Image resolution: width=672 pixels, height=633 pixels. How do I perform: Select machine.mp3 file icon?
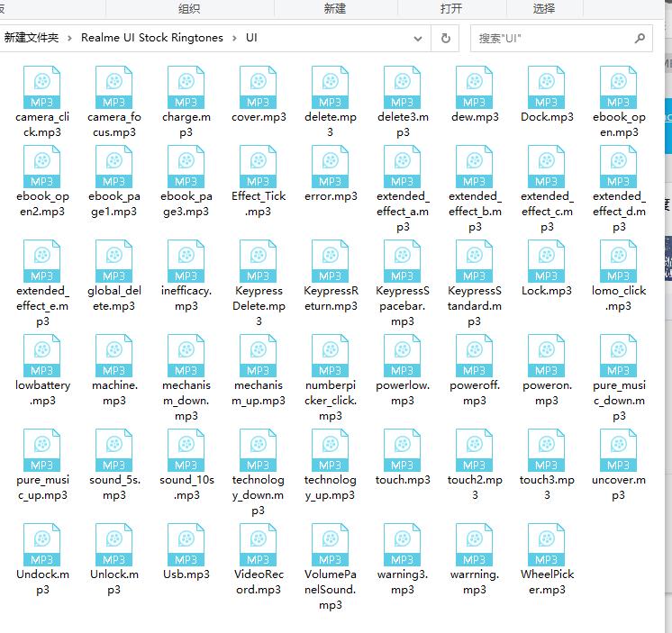114,356
